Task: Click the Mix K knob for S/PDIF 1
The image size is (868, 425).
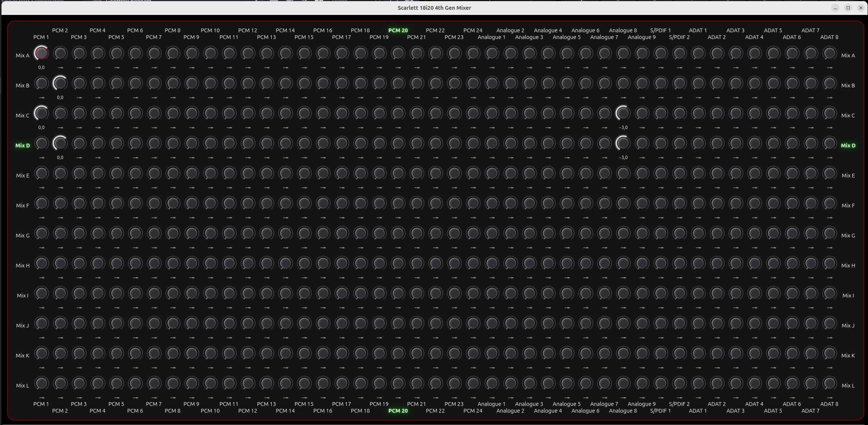Action: [x=660, y=353]
